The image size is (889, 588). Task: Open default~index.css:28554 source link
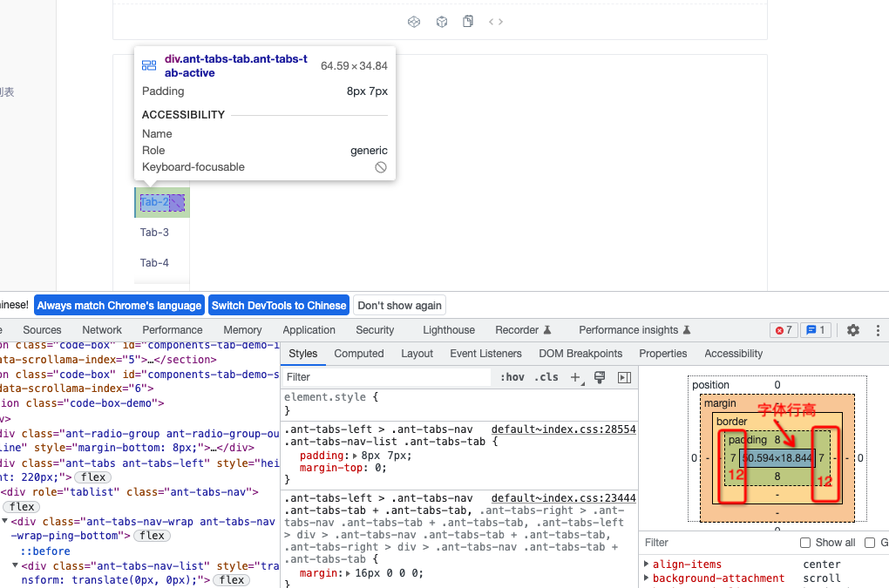[564, 429]
